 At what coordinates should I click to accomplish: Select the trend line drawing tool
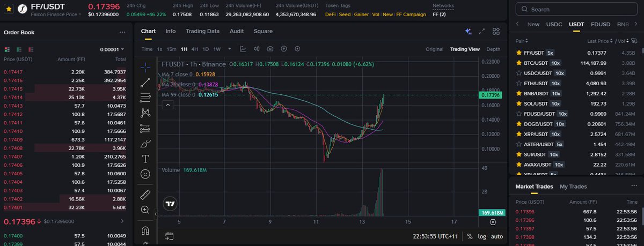click(x=145, y=83)
